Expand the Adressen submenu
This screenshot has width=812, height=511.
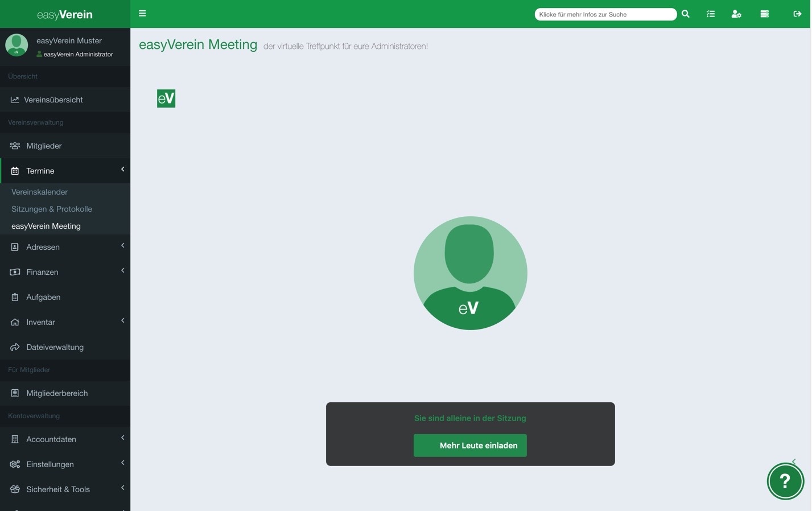pos(122,246)
